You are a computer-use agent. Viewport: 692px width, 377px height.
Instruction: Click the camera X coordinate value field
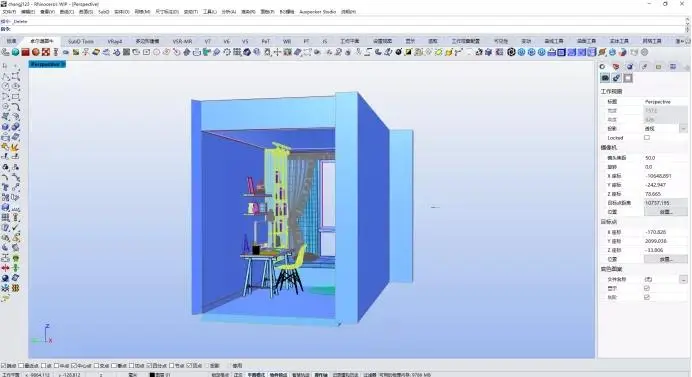coord(666,176)
